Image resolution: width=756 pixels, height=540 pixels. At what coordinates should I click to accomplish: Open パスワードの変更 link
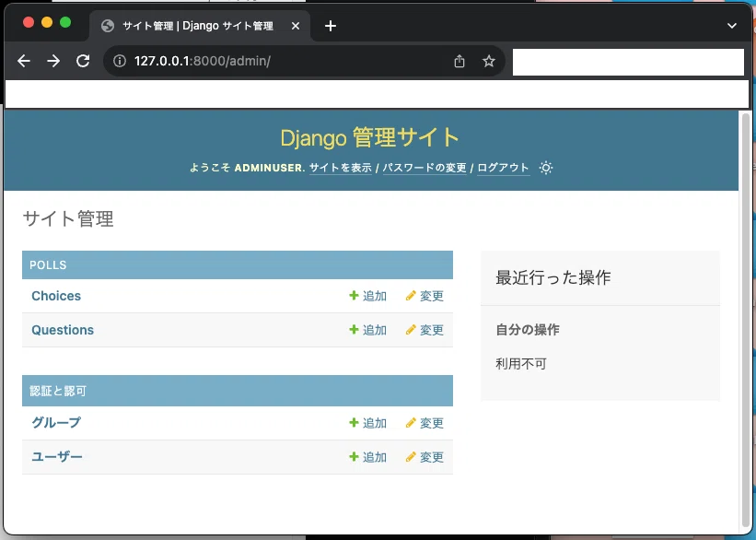tap(425, 168)
